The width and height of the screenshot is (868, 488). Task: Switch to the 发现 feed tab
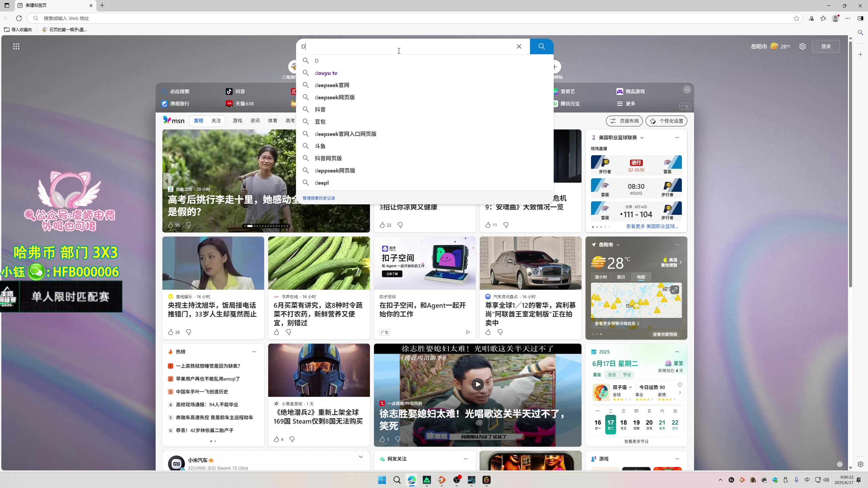click(x=198, y=121)
